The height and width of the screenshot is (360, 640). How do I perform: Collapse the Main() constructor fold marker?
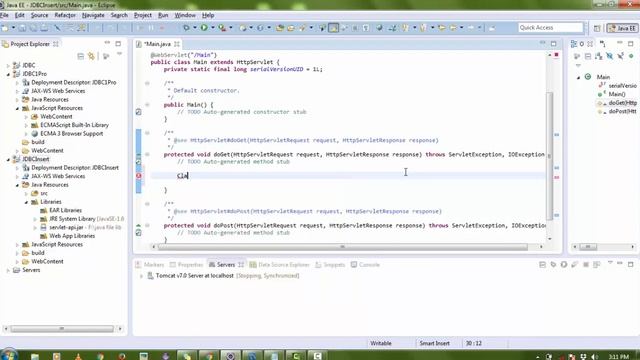pos(147,105)
